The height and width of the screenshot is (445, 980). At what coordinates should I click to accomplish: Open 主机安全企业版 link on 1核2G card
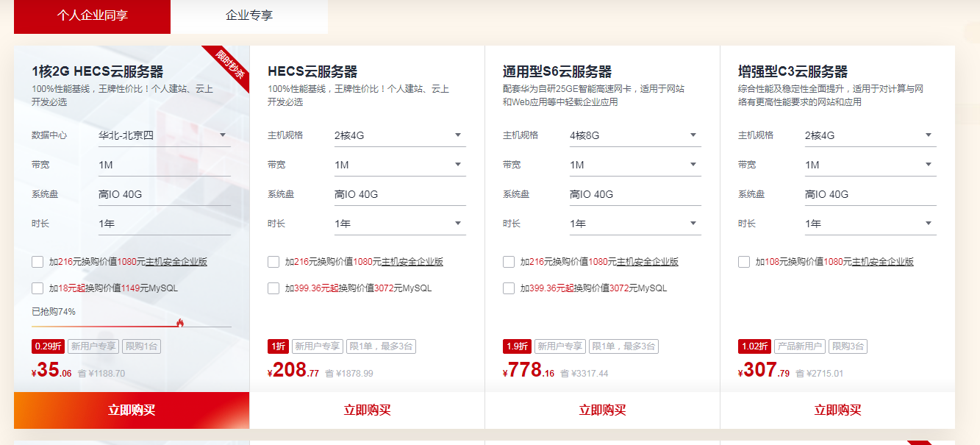click(176, 262)
